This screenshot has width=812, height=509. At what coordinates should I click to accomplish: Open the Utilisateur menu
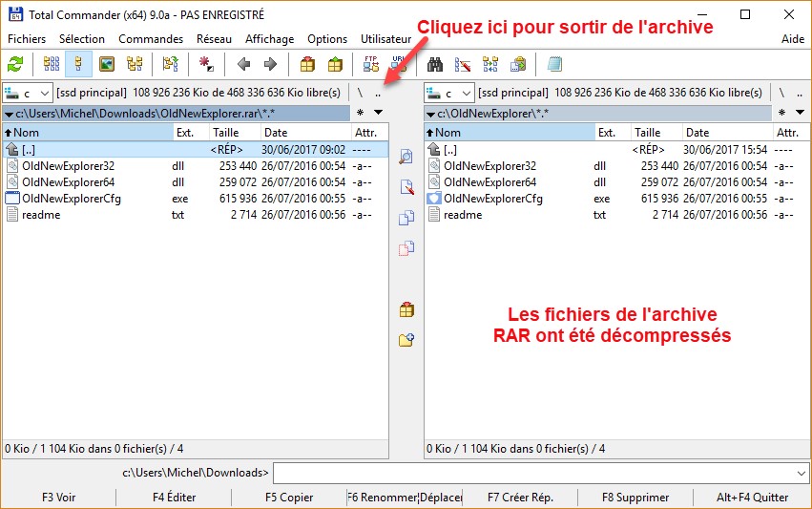(x=385, y=39)
